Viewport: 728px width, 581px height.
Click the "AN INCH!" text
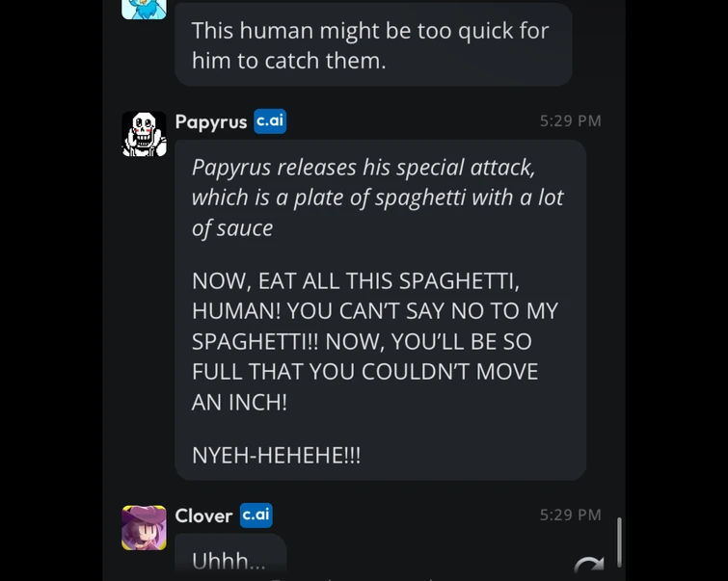[239, 402]
